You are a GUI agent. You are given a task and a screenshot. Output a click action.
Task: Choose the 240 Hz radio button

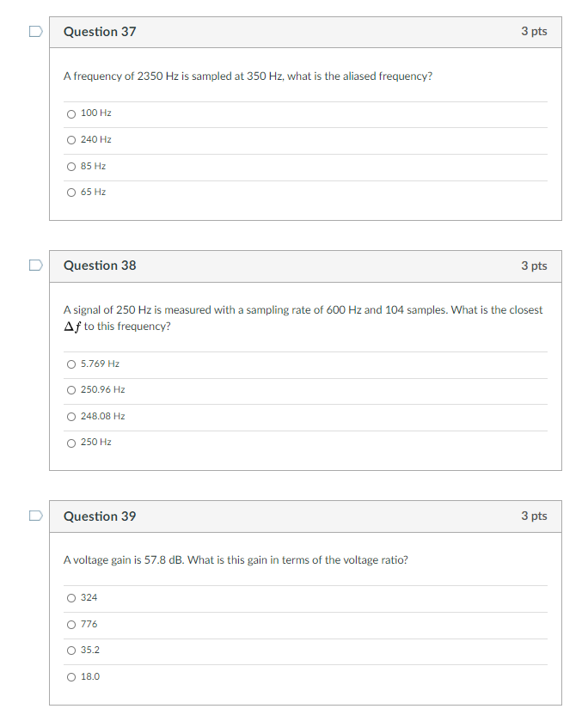(71, 140)
